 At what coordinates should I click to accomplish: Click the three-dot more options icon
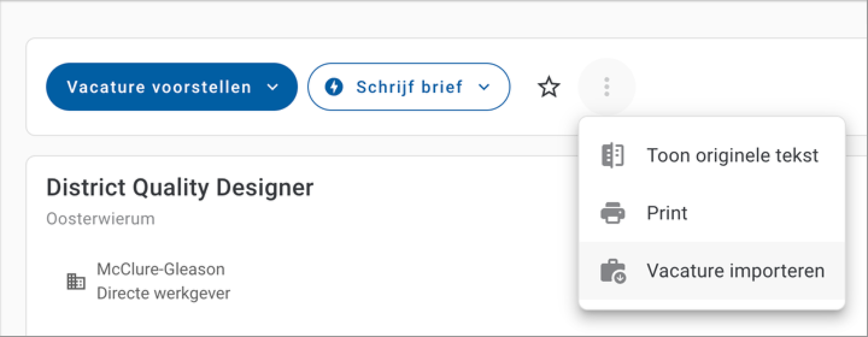(x=606, y=87)
